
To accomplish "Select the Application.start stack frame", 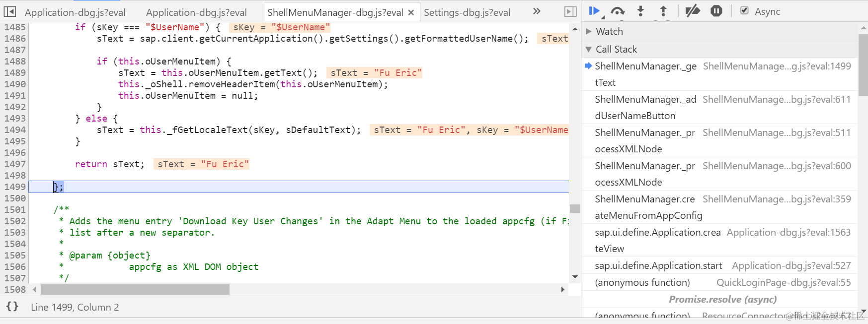I will coord(719,265).
